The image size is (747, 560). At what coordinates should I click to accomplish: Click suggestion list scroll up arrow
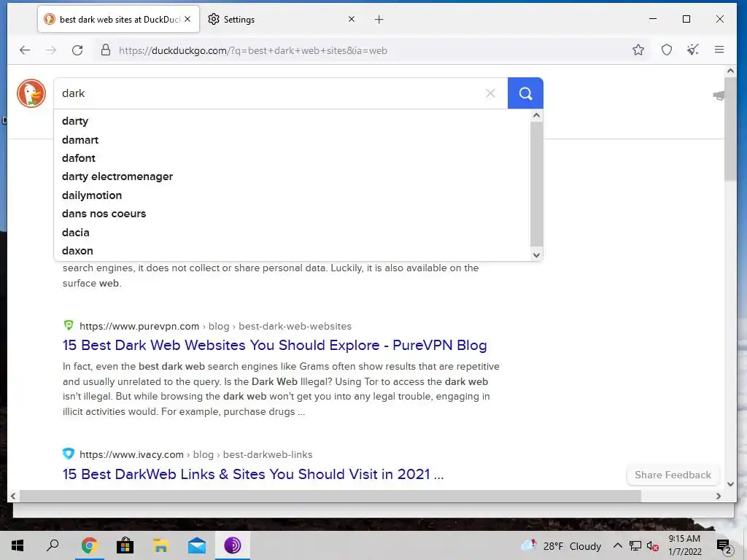pos(536,116)
